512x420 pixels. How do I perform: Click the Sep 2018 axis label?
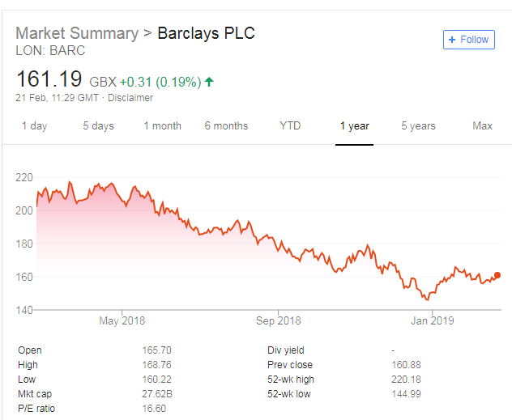278,321
